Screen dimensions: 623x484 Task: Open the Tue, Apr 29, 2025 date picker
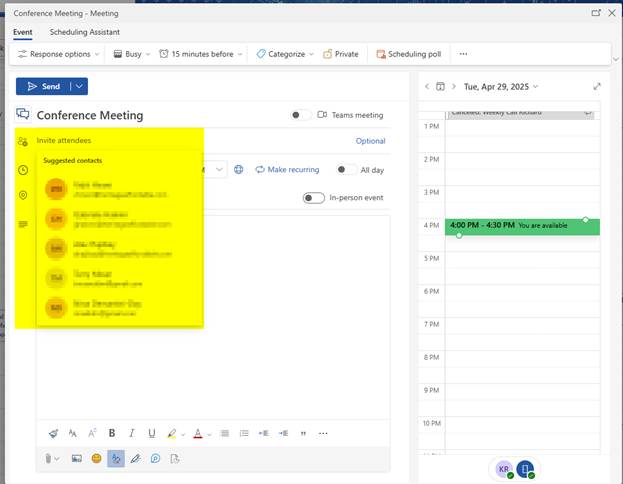coord(501,87)
